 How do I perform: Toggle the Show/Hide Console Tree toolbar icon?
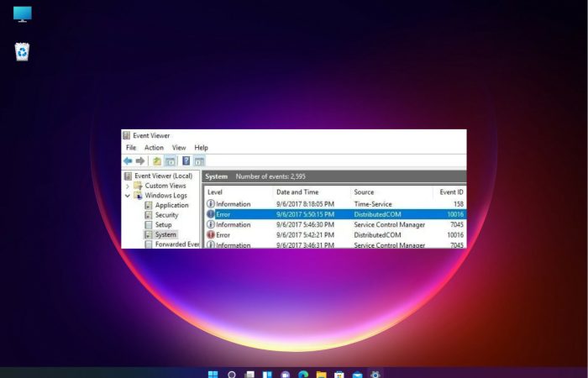click(x=171, y=161)
